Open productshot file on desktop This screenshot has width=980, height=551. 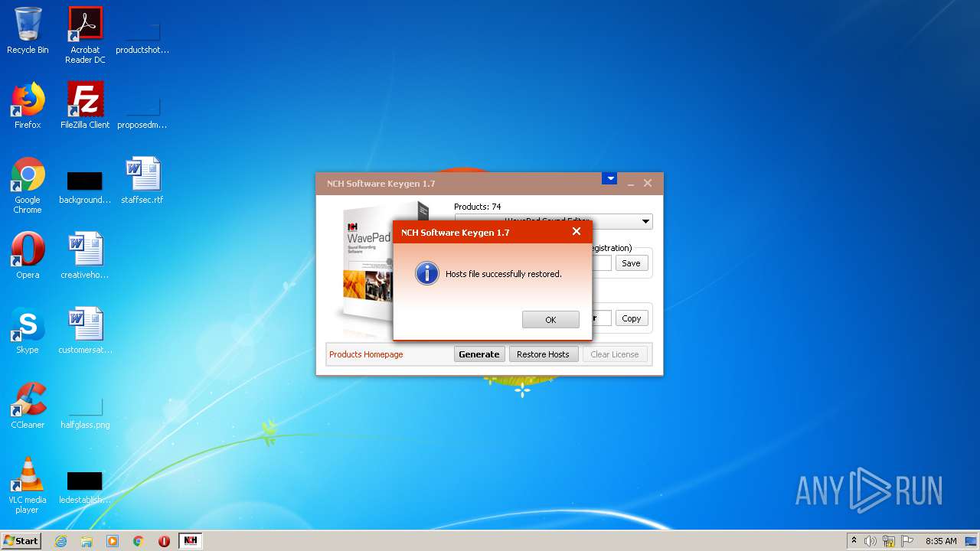point(142,35)
